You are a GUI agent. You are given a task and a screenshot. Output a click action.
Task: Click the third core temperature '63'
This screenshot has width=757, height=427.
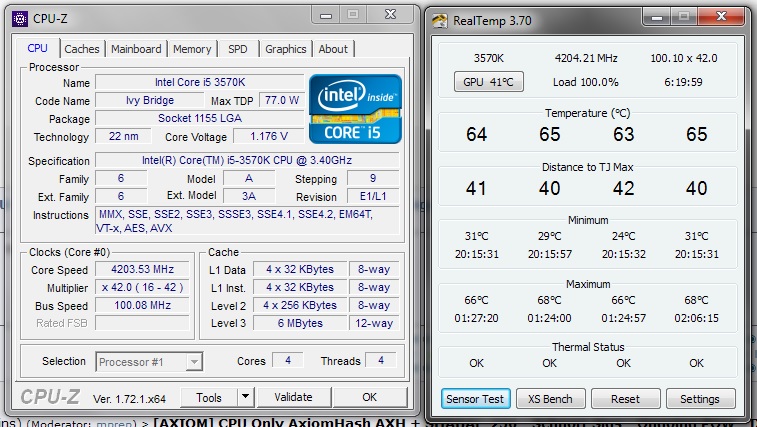(x=623, y=134)
